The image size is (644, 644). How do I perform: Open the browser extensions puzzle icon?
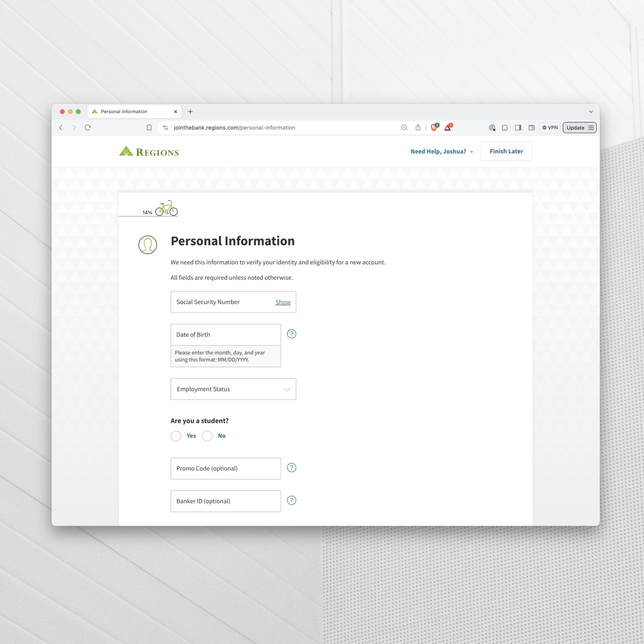click(505, 127)
